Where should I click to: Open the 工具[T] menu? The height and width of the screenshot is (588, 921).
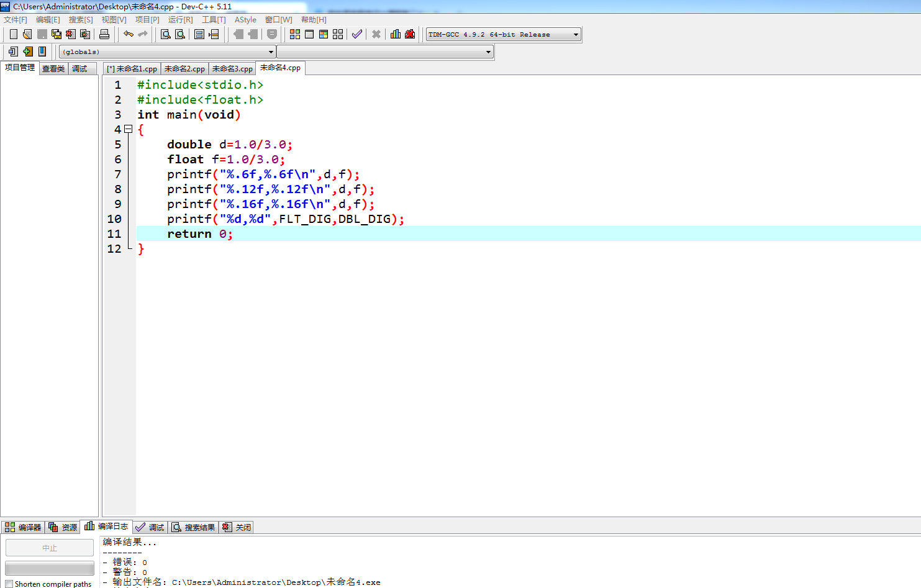point(214,20)
